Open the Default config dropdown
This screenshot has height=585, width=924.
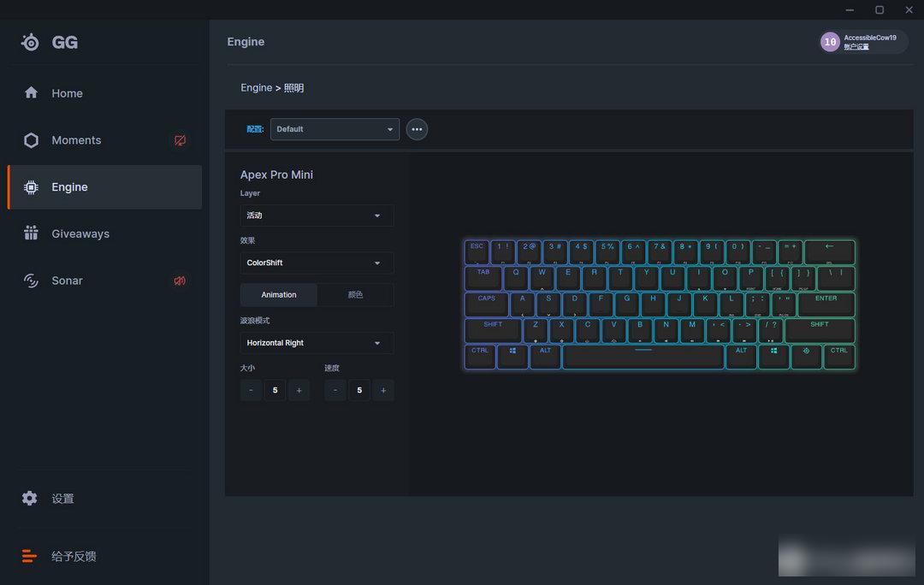(x=335, y=129)
